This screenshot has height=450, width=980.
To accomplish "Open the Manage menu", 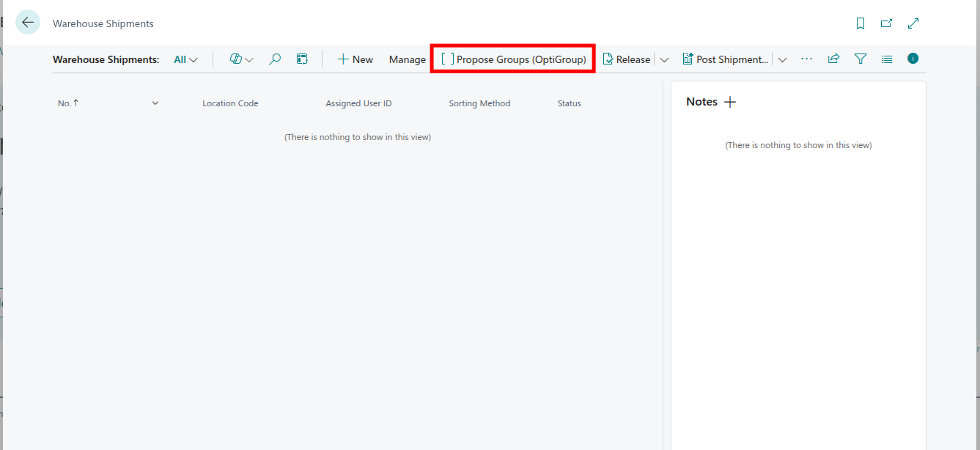I will click(407, 59).
